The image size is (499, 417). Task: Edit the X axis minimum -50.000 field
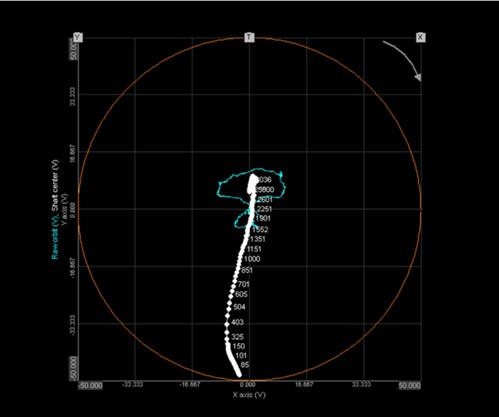[x=90, y=385]
